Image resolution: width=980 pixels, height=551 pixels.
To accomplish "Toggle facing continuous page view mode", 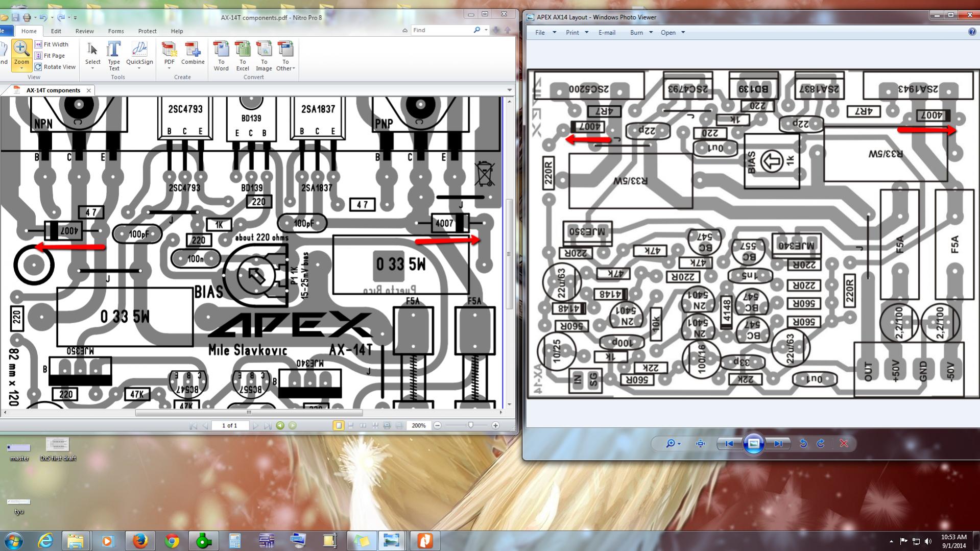I will pyautogui.click(x=375, y=425).
